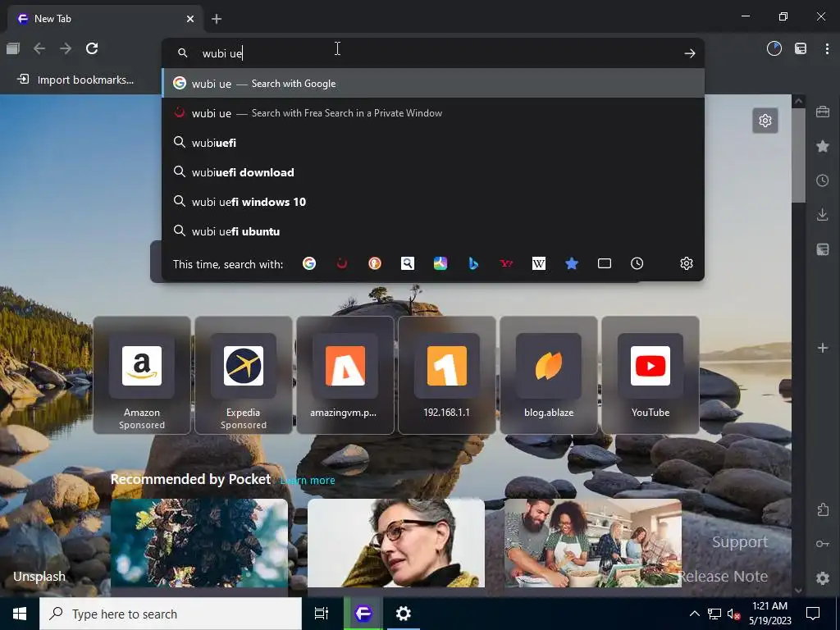The image size is (840, 630).
Task: Open Pocket story with butterflies image
Action: coord(199,543)
